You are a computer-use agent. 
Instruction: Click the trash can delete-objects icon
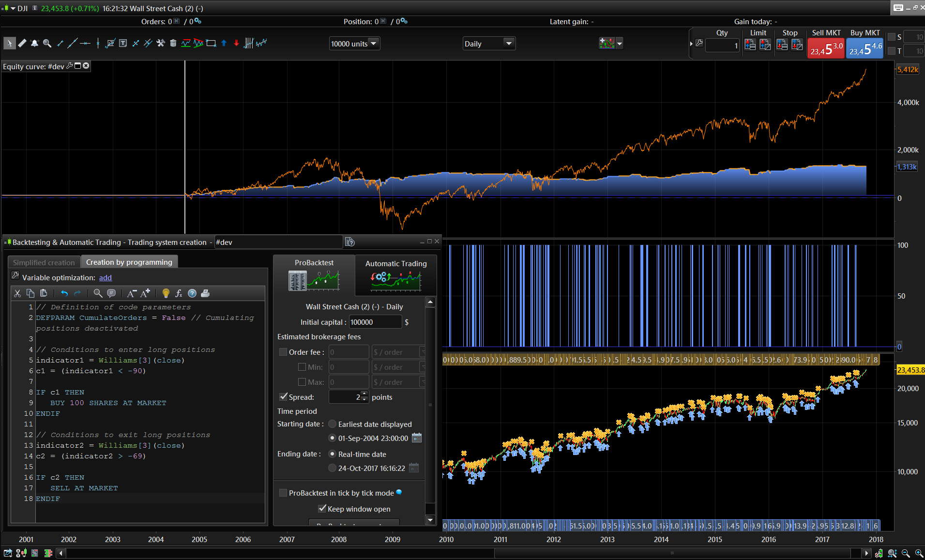coord(173,44)
